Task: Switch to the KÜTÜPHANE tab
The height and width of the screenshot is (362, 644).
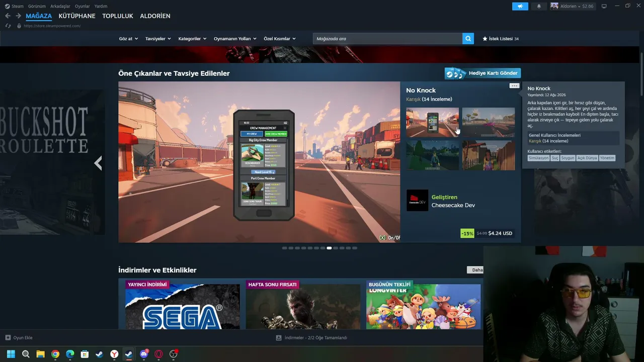Action: coord(77,16)
